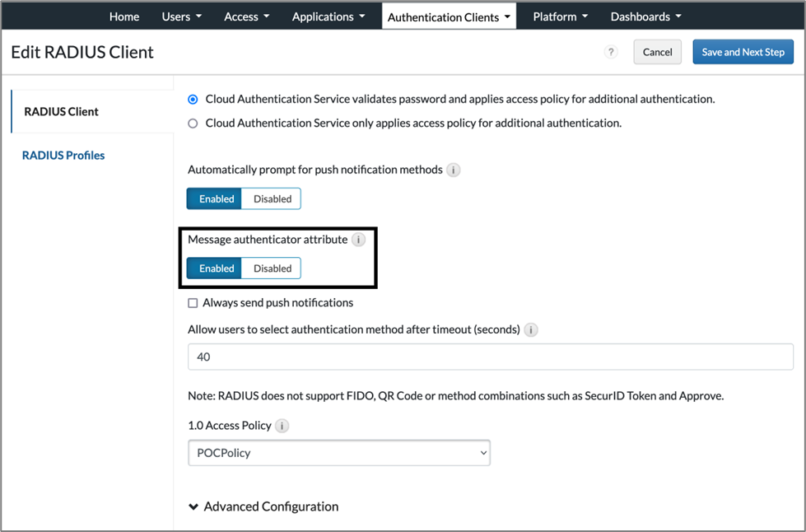
Task: Click info icon next to 1.0 Access Policy
Action: pyautogui.click(x=281, y=426)
